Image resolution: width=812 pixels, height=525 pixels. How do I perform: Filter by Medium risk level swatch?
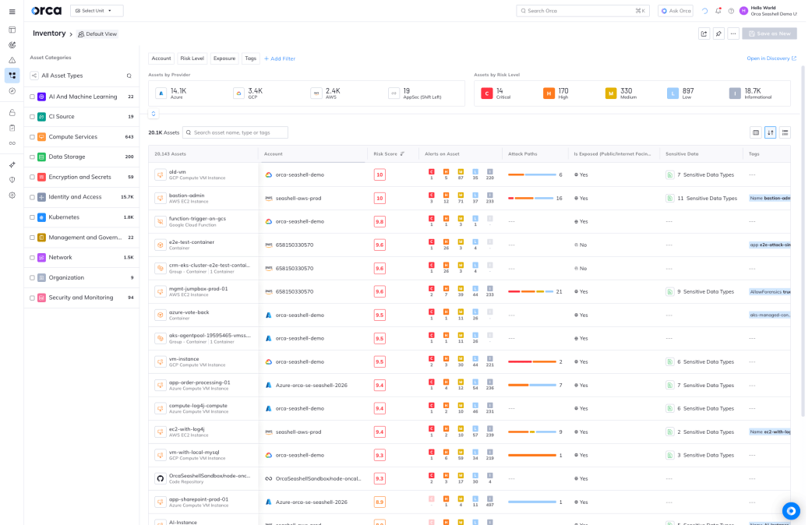[x=611, y=93]
